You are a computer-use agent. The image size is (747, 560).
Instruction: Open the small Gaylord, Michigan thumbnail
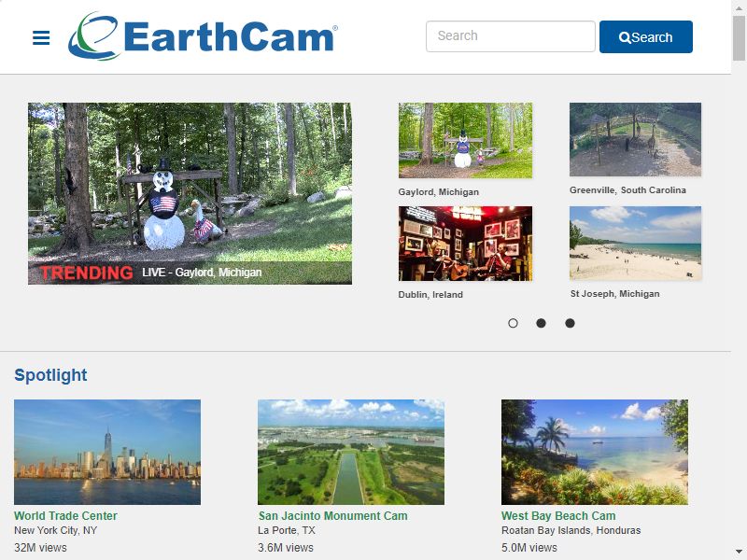[465, 141]
